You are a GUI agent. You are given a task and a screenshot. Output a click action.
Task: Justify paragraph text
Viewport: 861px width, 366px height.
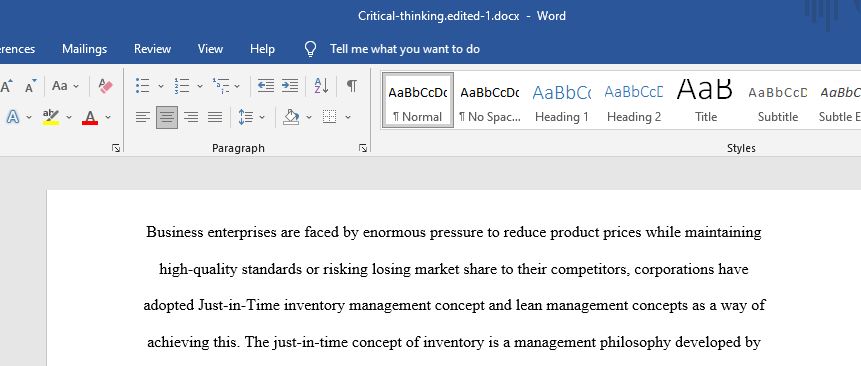215,117
